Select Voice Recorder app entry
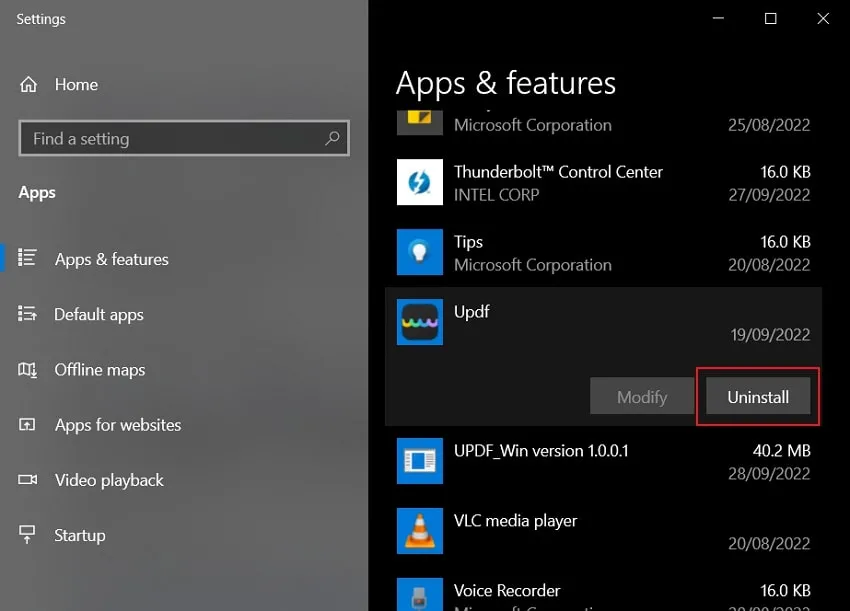850x611 pixels. (507, 590)
